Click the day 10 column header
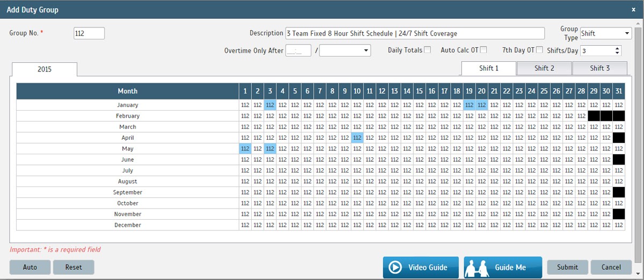Viewport: 644px width, 280px height. pos(357,91)
